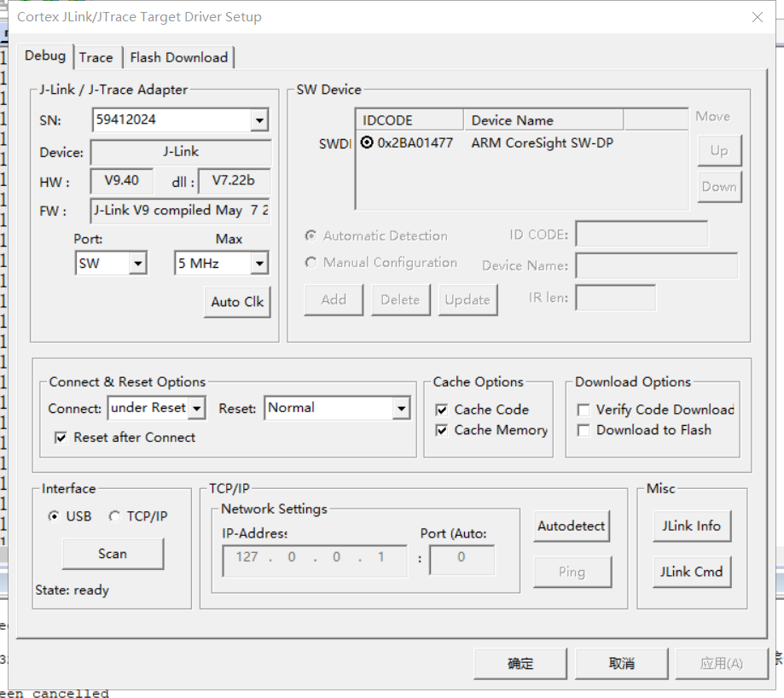
Task: Select ARM CoreSight SW-DP device entry
Action: click(542, 143)
